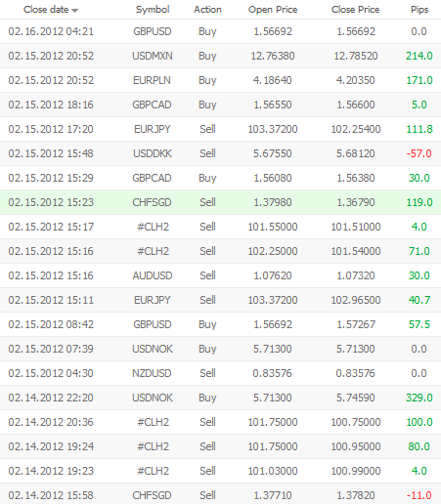Sort by Close date column header
The height and width of the screenshot is (504, 441).
coord(46,10)
